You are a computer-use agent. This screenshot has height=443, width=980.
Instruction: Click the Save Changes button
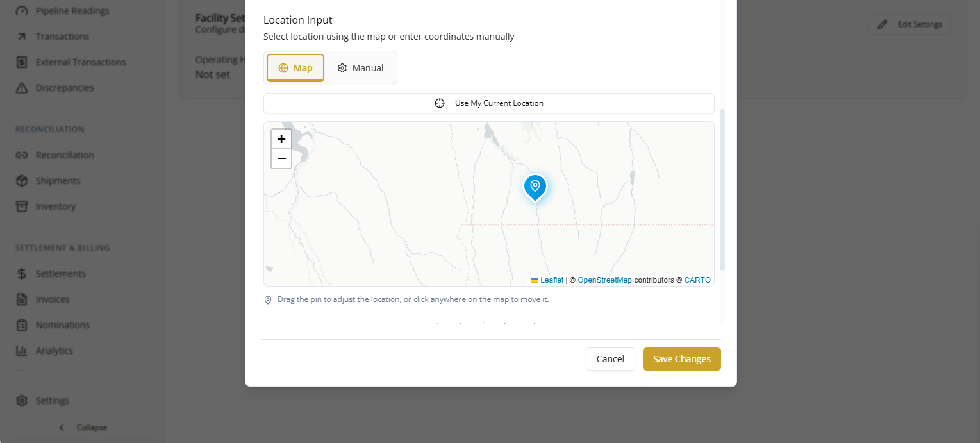[682, 359]
